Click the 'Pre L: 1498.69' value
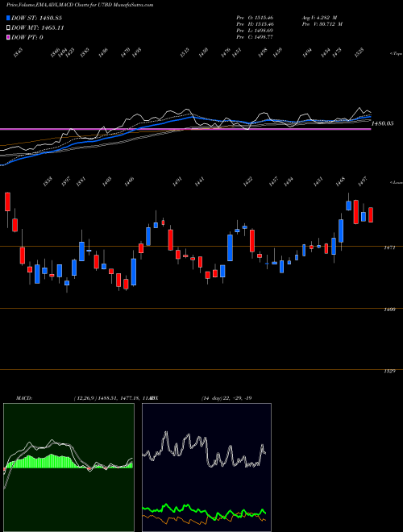The width and height of the screenshot is (403, 532). 255,31
